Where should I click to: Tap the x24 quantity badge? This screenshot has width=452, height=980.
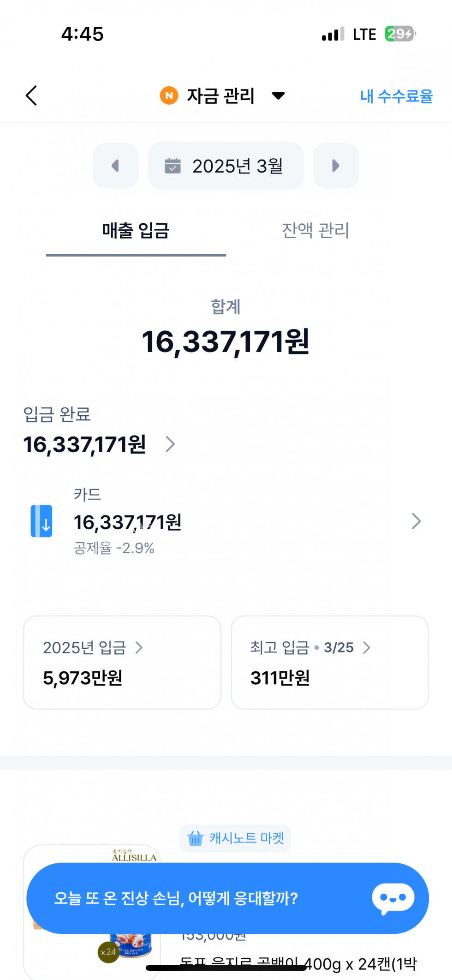(108, 952)
